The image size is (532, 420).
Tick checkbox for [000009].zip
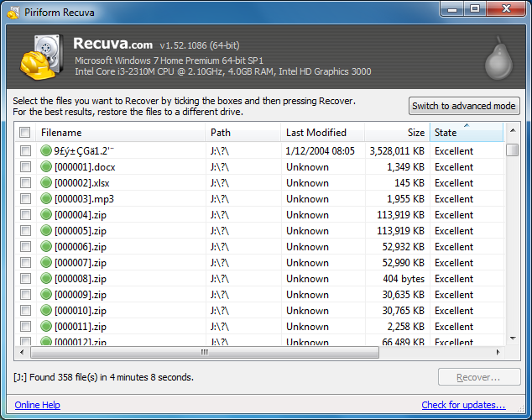tap(25, 294)
